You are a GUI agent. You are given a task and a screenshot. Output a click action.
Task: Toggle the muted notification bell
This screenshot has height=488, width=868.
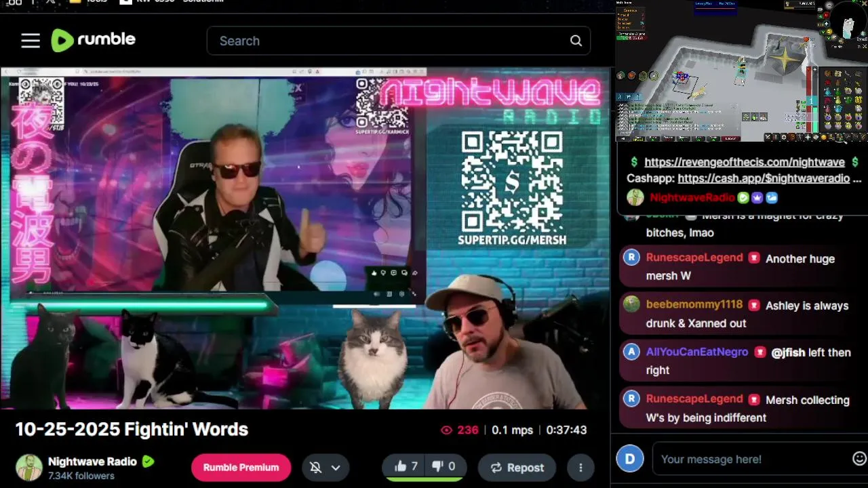(315, 467)
